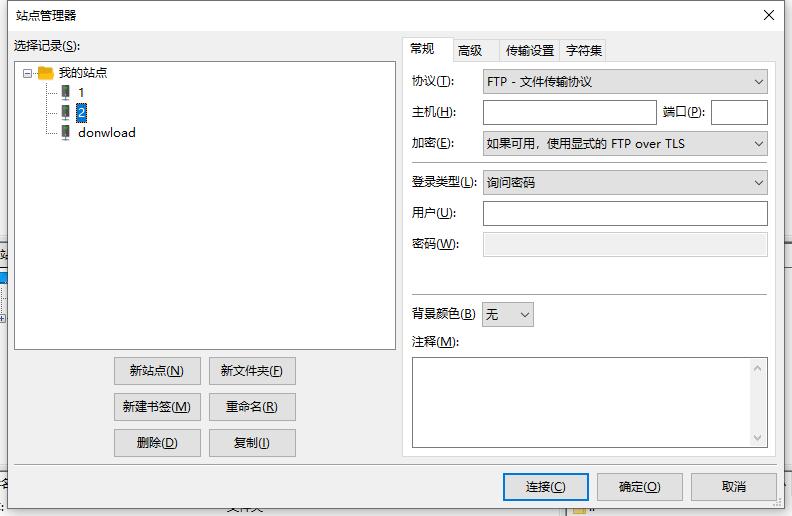This screenshot has width=792, height=516.
Task: Click the 连接(C) connect button
Action: pyautogui.click(x=546, y=487)
